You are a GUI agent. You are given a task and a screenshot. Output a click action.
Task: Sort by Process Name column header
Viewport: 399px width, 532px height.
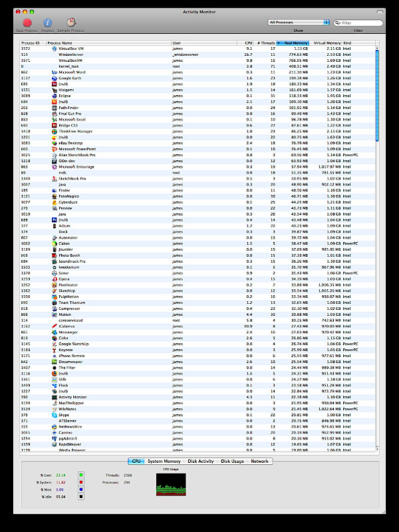tap(108, 43)
